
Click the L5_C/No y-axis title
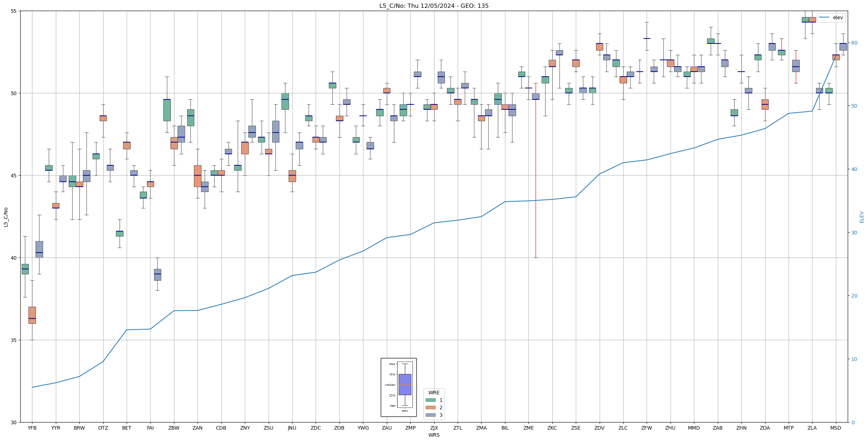pos(6,217)
